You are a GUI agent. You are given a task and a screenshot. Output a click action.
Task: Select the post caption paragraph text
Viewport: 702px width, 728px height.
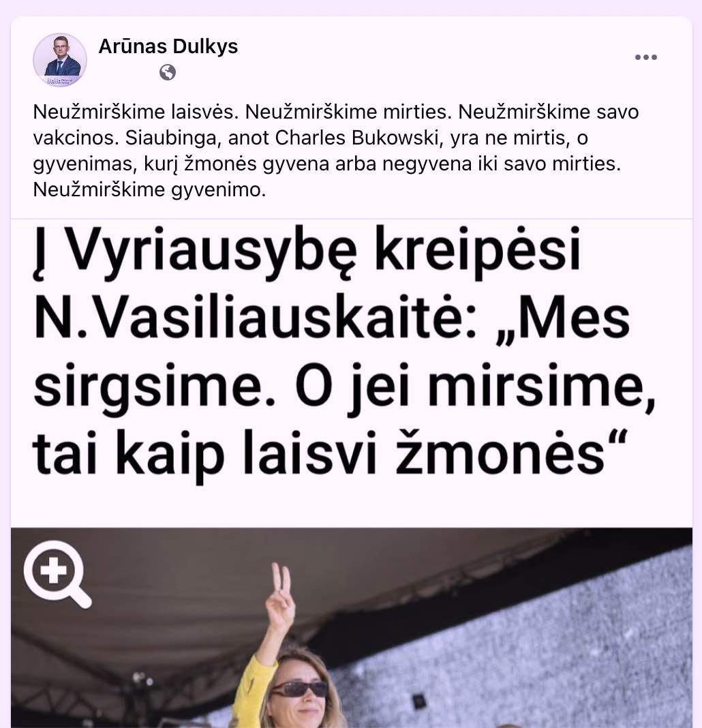(x=336, y=151)
